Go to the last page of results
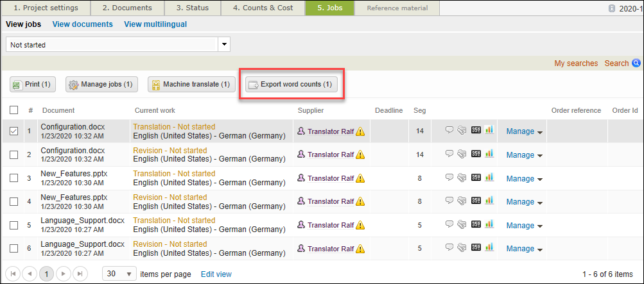The image size is (644, 284). tap(80, 274)
